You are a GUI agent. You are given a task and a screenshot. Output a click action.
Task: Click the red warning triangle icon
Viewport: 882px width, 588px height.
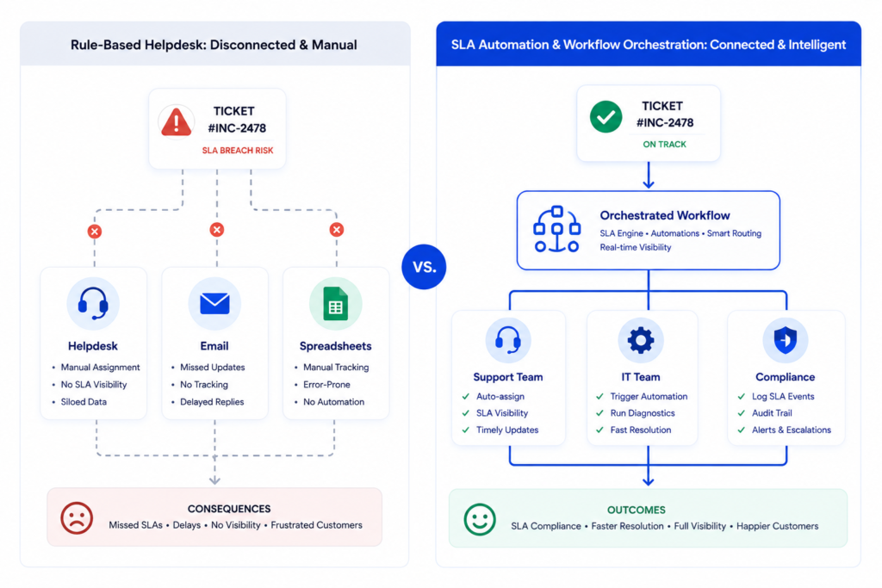coord(176,122)
